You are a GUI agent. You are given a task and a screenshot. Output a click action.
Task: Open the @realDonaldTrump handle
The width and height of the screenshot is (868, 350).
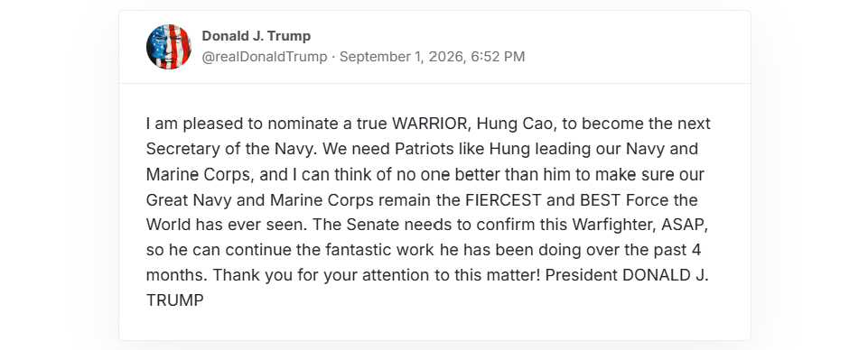[x=265, y=57]
